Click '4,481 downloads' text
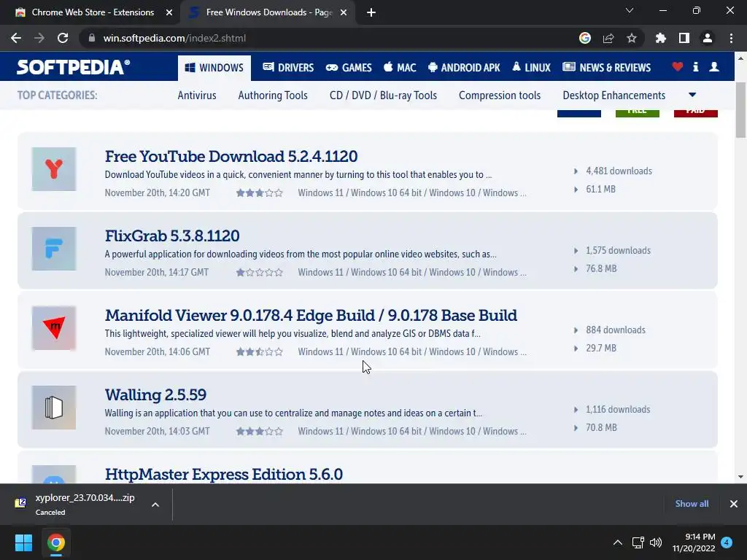The height and width of the screenshot is (560, 747). pyautogui.click(x=619, y=171)
